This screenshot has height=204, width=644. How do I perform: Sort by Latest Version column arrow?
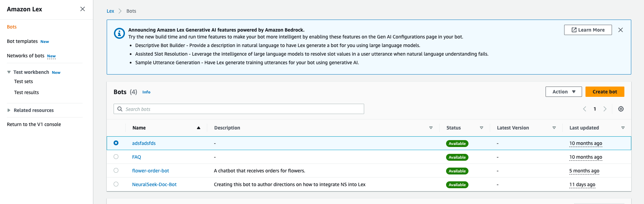click(x=554, y=128)
